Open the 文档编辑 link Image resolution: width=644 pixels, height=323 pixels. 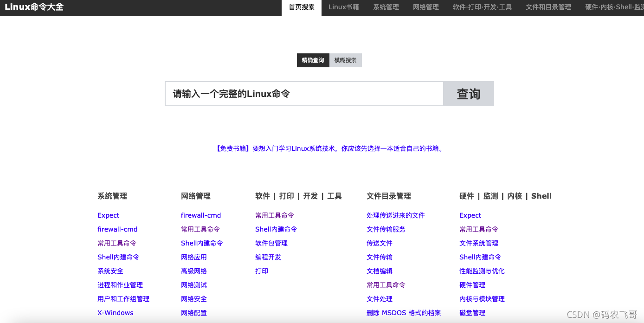[x=380, y=271]
